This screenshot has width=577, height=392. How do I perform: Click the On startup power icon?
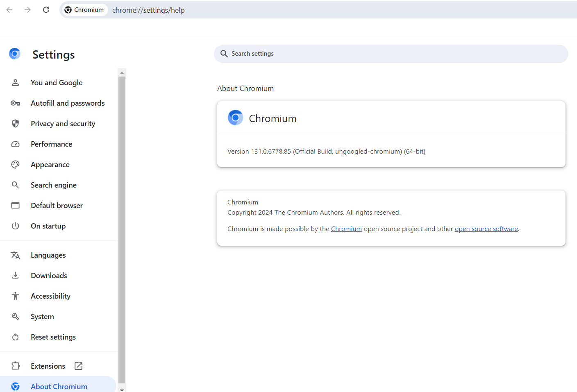coord(15,226)
